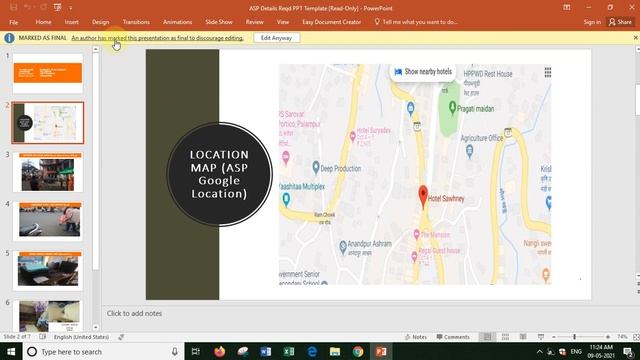Open Ribbon Display Options icon
Image resolution: width=640 pixels, height=360 pixels.
coord(567,7)
